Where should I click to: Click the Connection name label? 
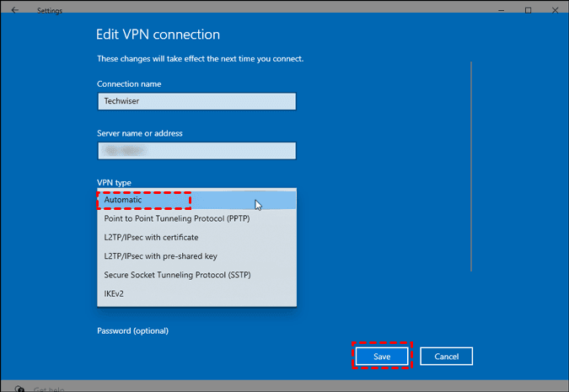129,83
